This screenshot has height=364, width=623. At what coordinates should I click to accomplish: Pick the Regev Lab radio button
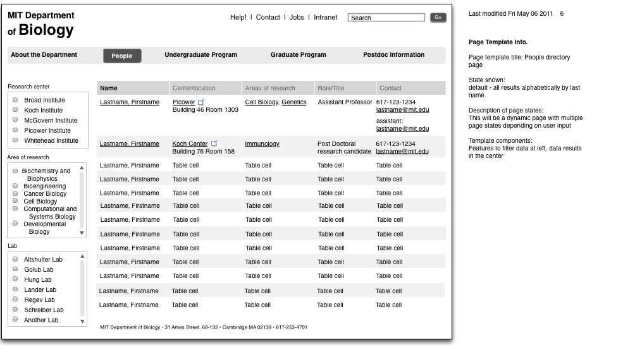[15, 299]
